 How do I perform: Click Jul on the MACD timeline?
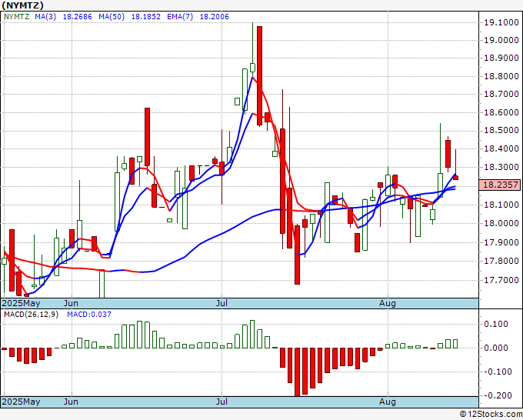222,402
